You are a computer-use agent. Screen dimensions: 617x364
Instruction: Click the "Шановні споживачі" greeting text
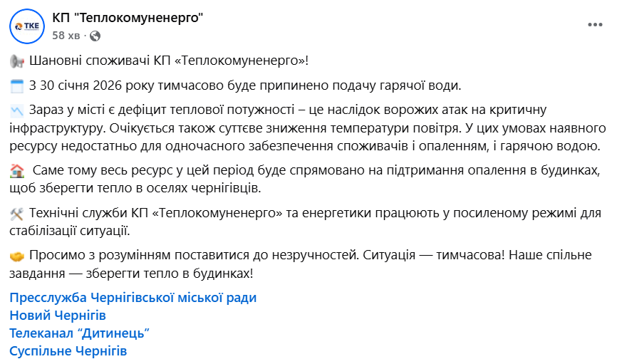coord(170,62)
